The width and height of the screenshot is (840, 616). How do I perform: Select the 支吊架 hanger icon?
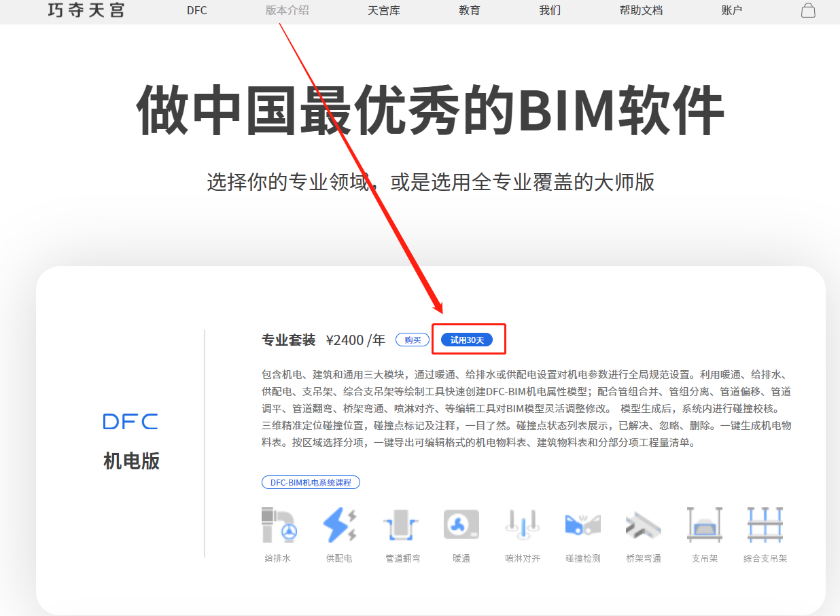[x=704, y=525]
